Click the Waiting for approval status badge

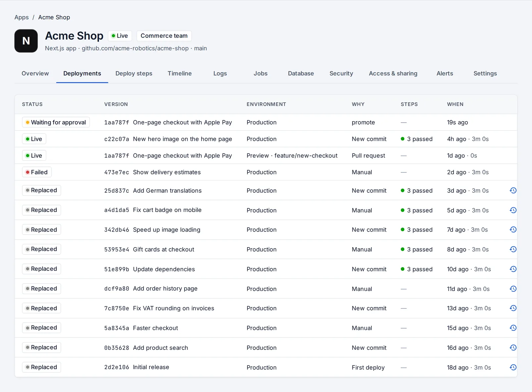click(x=56, y=122)
